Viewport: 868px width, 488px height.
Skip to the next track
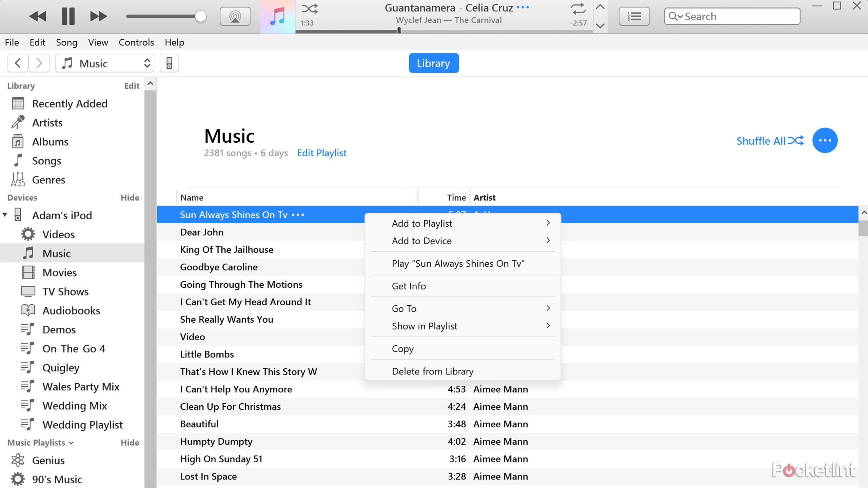point(98,16)
